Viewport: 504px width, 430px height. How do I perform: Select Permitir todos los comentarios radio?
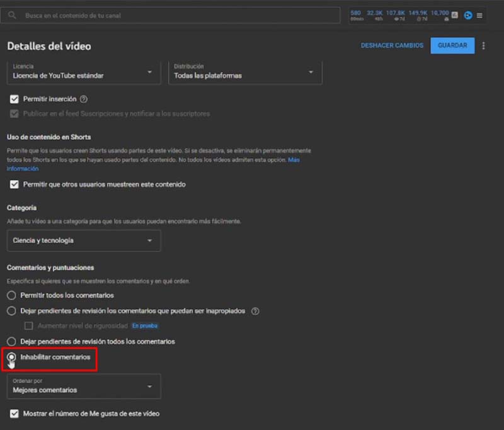tap(11, 295)
